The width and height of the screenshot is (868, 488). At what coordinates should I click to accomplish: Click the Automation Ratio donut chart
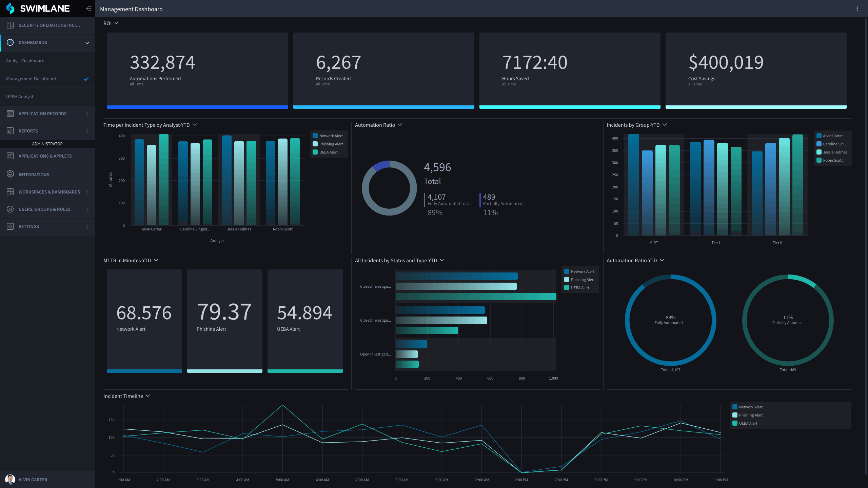389,188
